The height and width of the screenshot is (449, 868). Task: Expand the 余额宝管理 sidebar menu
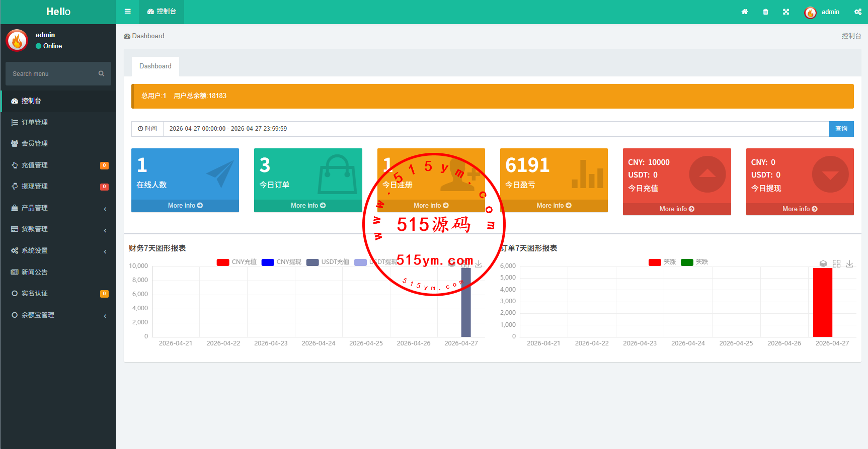58,315
